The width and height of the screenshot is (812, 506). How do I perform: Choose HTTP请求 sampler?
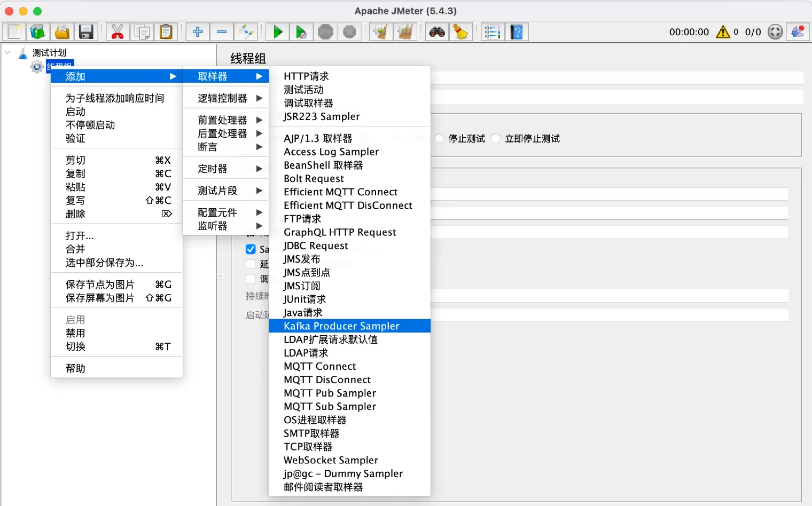[x=350, y=76]
